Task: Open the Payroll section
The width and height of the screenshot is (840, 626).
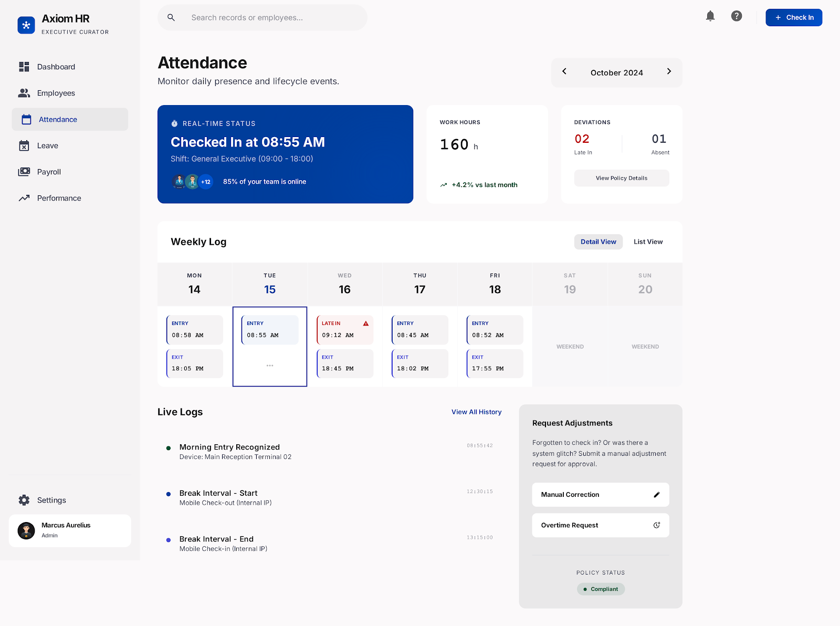Action: coord(50,172)
